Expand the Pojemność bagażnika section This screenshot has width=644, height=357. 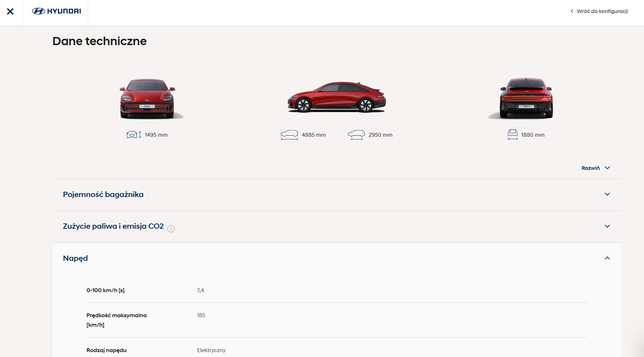point(337,195)
